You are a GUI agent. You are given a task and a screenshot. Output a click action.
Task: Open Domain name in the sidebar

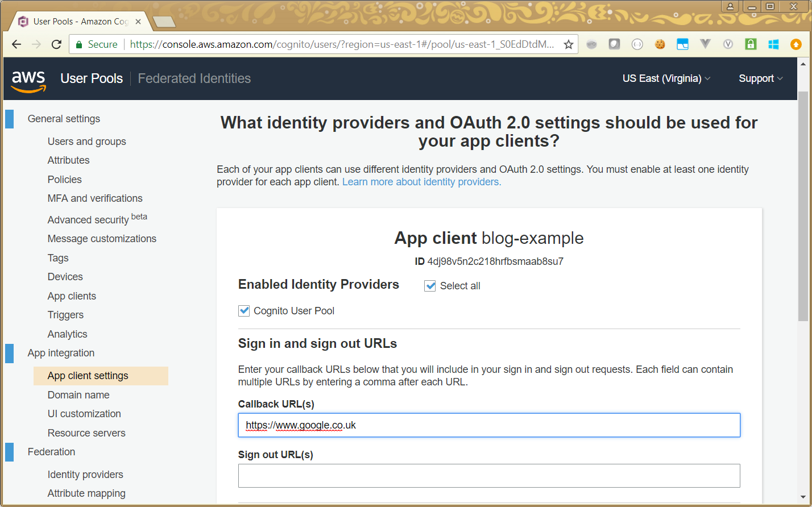[x=78, y=395]
